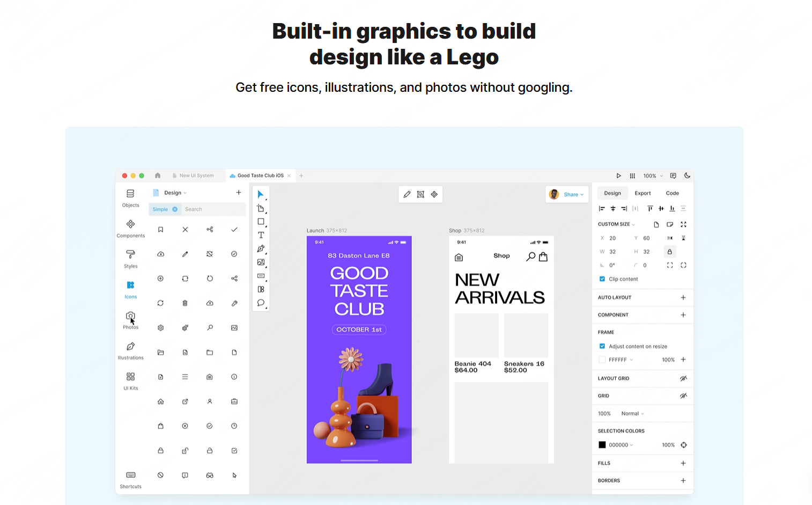Click the black 000000 color swatch
This screenshot has height=505, width=812.
(602, 445)
